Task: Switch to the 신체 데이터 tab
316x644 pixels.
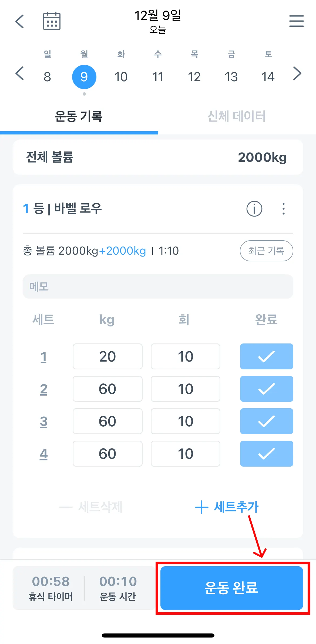Action: [x=237, y=117]
